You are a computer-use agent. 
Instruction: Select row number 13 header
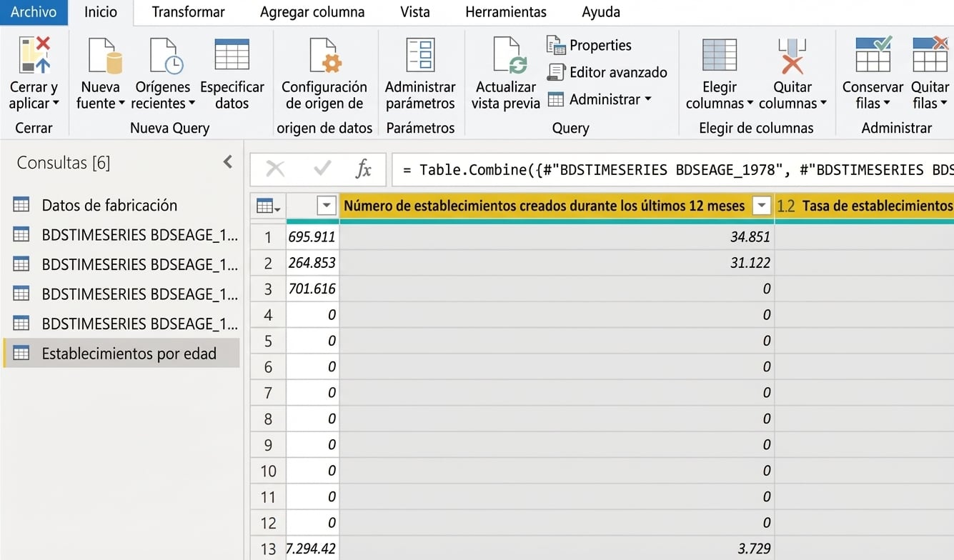(x=268, y=549)
